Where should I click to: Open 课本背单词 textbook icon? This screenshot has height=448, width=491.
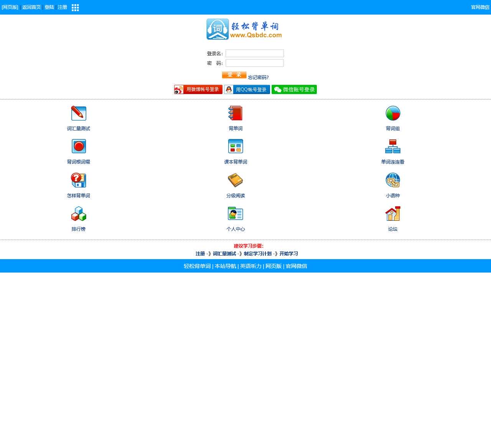[235, 146]
